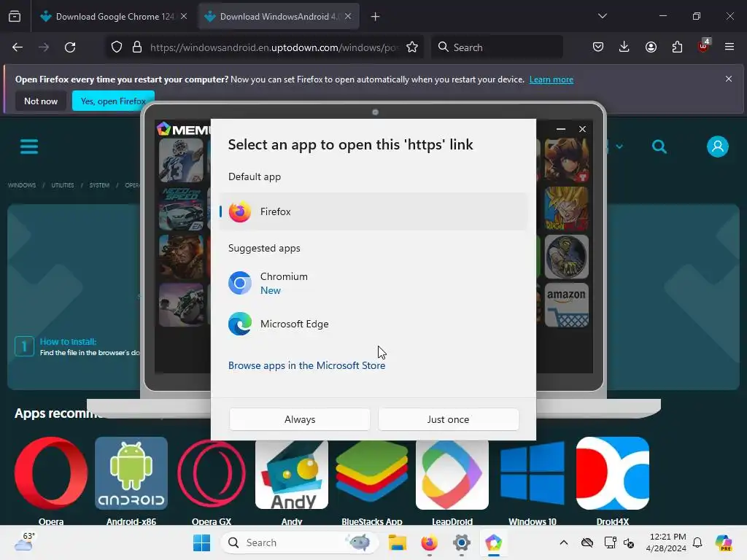Screen dimensions: 747x560
Task: Close the Download WindowsAndroid tab
Action: [x=348, y=16]
